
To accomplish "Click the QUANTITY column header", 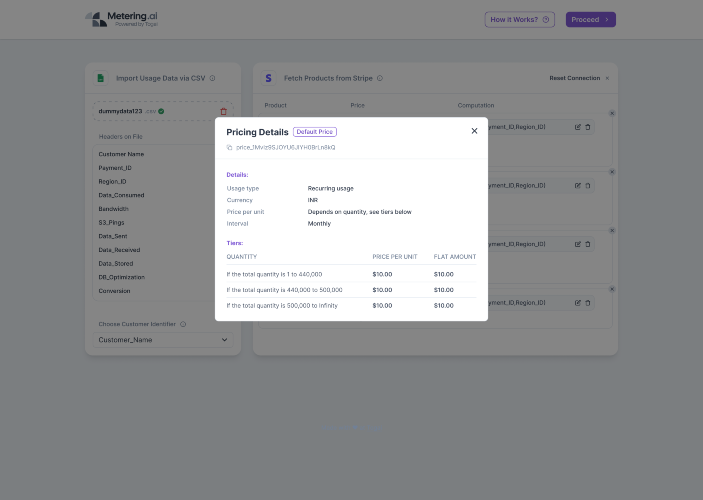I will click(242, 257).
